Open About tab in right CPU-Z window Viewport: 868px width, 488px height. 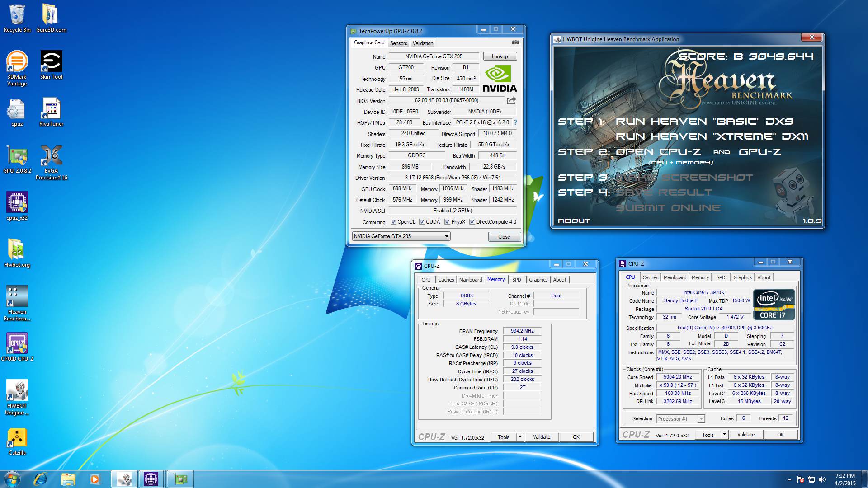tap(764, 277)
